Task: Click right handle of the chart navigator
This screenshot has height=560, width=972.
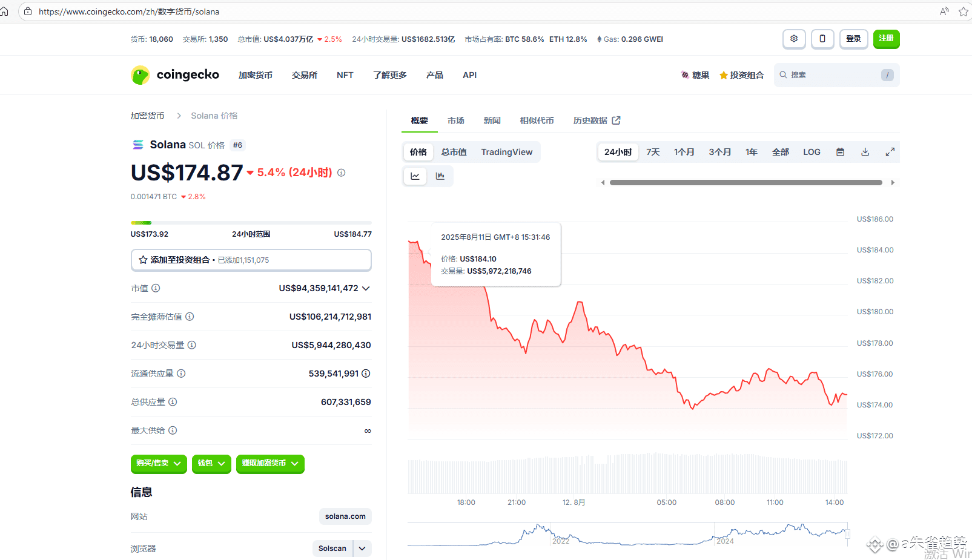Action: pos(847,534)
